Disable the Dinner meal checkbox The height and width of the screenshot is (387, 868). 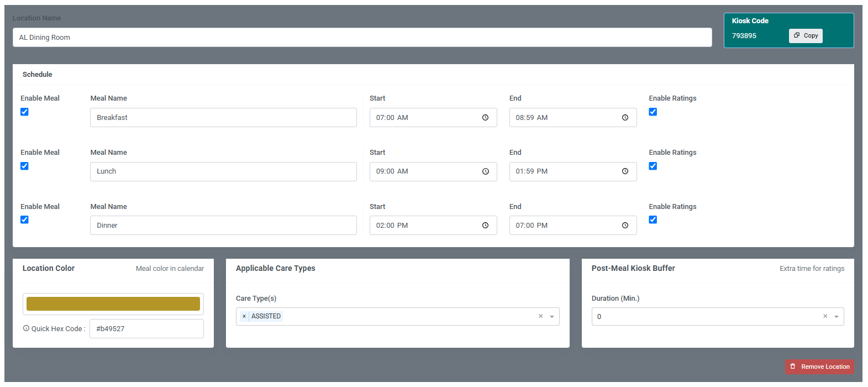pyautogui.click(x=24, y=219)
